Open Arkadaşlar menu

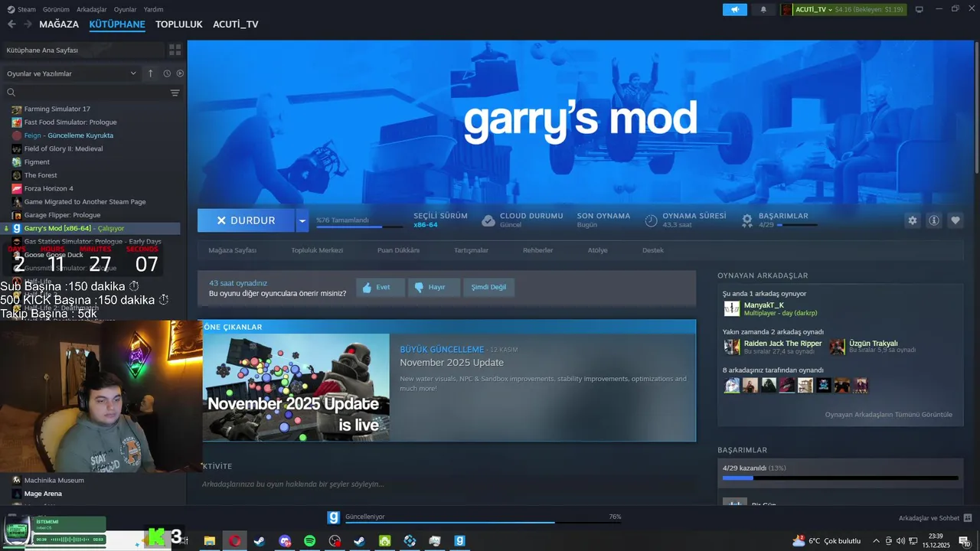coord(92,9)
